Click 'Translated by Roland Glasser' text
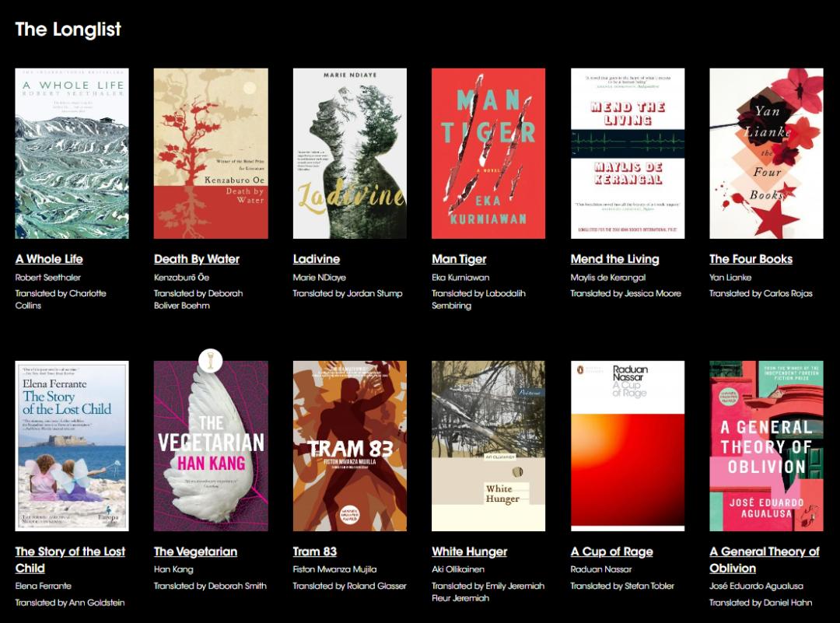840x623 pixels. click(x=350, y=586)
